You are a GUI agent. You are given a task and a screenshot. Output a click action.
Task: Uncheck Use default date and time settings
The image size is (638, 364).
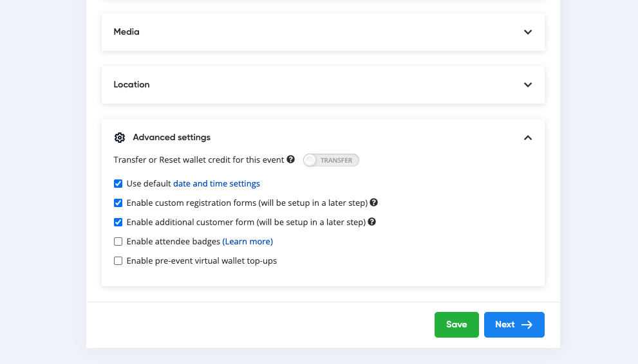click(x=118, y=184)
